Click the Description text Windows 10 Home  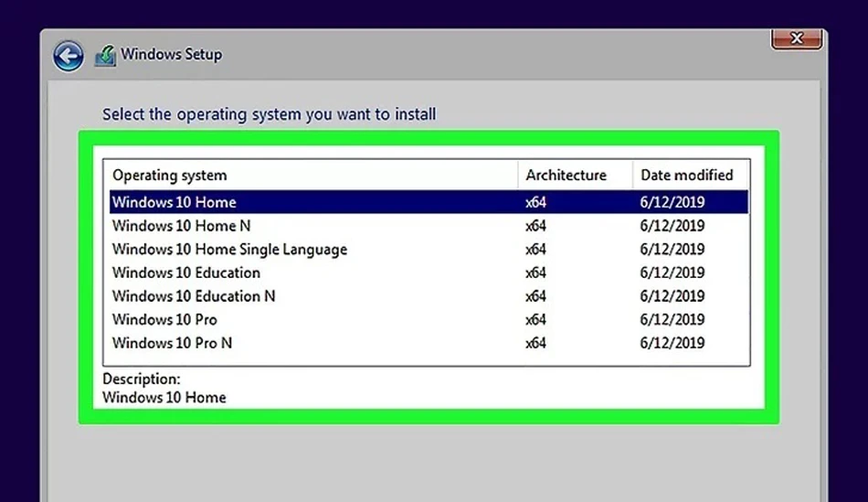164,398
